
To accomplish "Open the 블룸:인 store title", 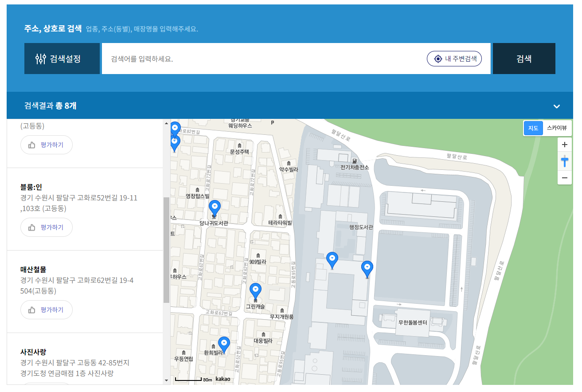I will [x=31, y=187].
